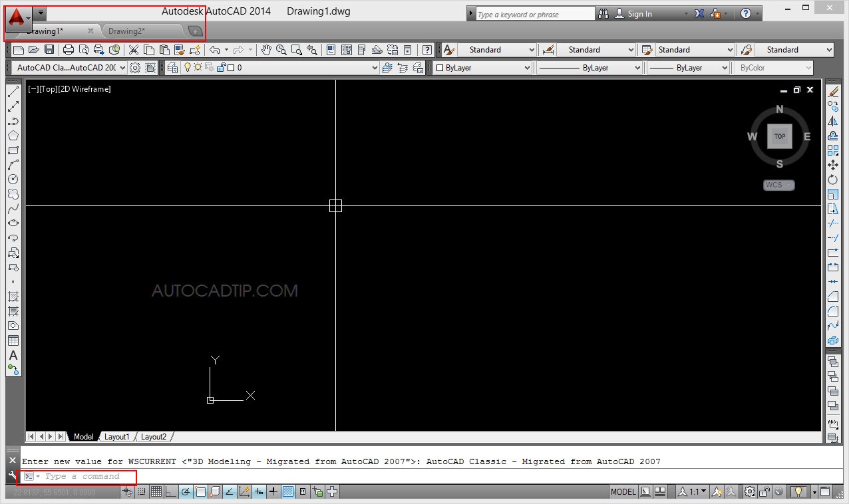Click the WCS button under ViewCube

[779, 185]
